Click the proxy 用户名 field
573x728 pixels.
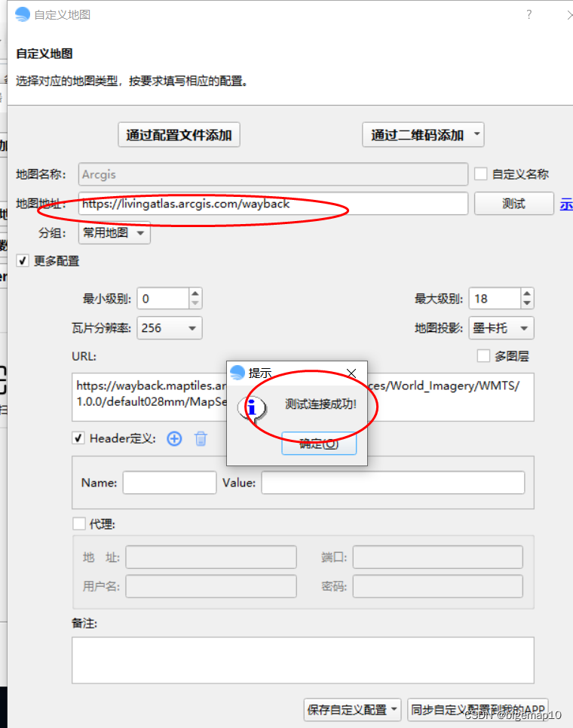210,586
